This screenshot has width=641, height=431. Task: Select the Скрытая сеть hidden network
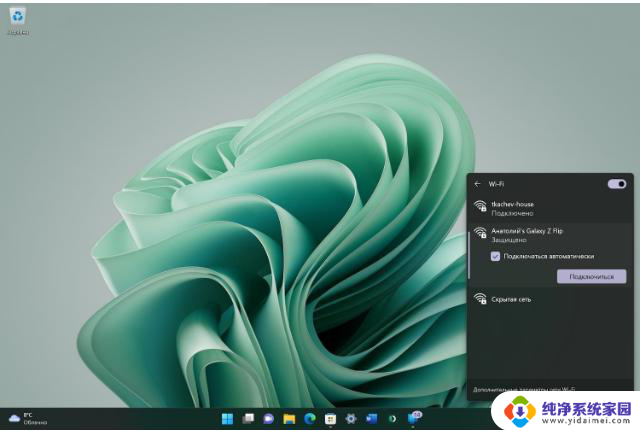point(550,299)
